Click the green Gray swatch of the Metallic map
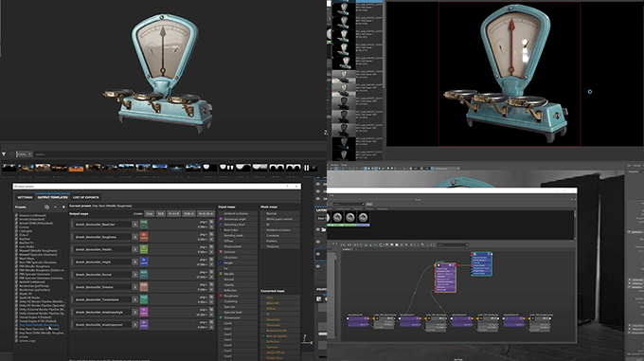644x361 pixels. tap(144, 249)
